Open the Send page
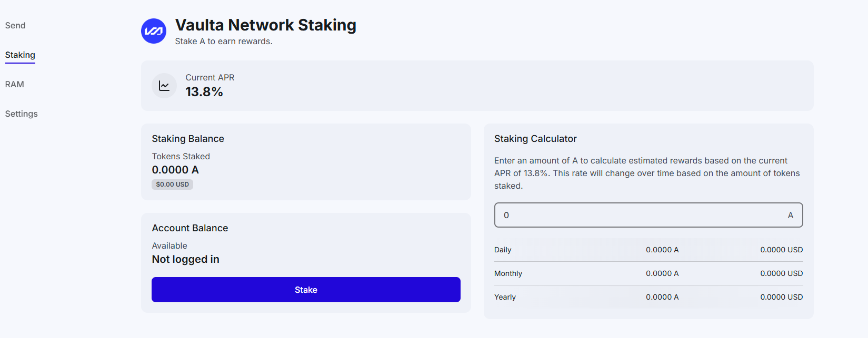This screenshot has height=338, width=868. tap(15, 26)
